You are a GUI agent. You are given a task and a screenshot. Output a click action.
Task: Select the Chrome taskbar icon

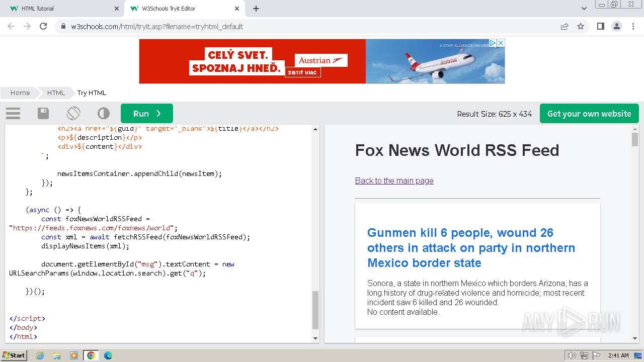tap(91, 355)
